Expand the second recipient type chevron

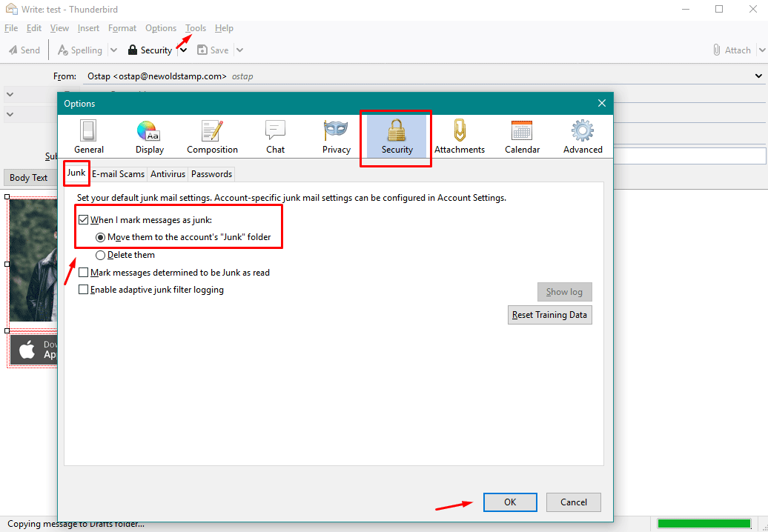tap(10, 115)
